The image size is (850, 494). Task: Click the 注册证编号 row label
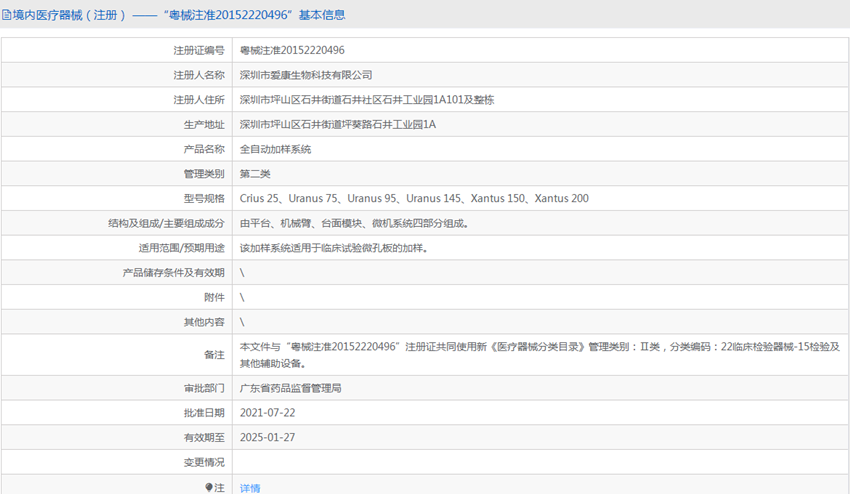pyautogui.click(x=199, y=50)
